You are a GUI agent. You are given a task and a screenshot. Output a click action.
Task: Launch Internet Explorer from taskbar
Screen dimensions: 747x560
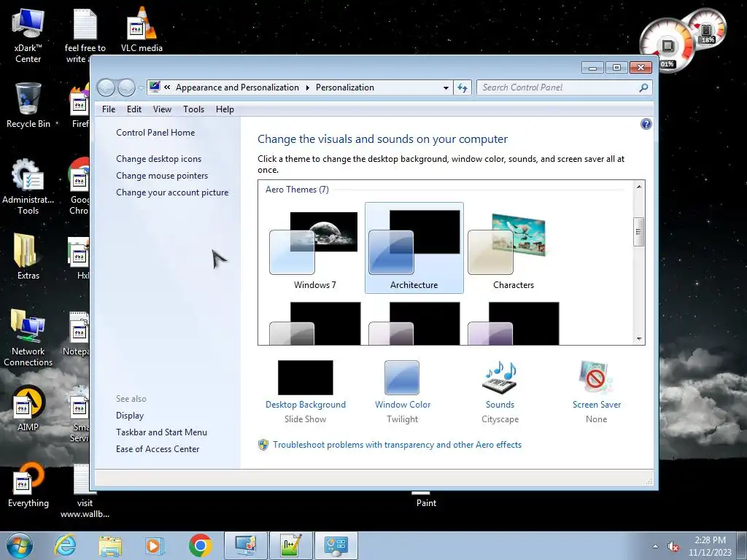click(x=65, y=545)
